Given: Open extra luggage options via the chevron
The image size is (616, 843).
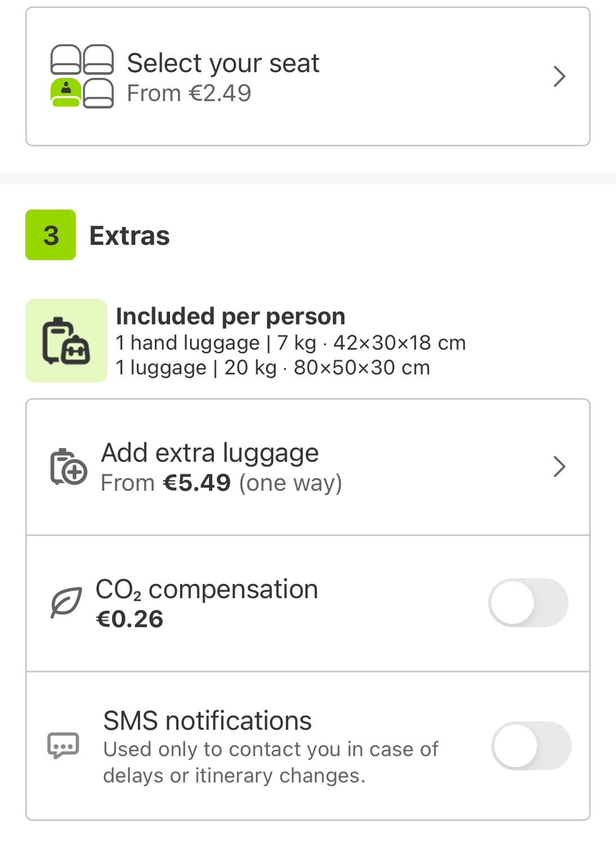Looking at the screenshot, I should point(559,467).
